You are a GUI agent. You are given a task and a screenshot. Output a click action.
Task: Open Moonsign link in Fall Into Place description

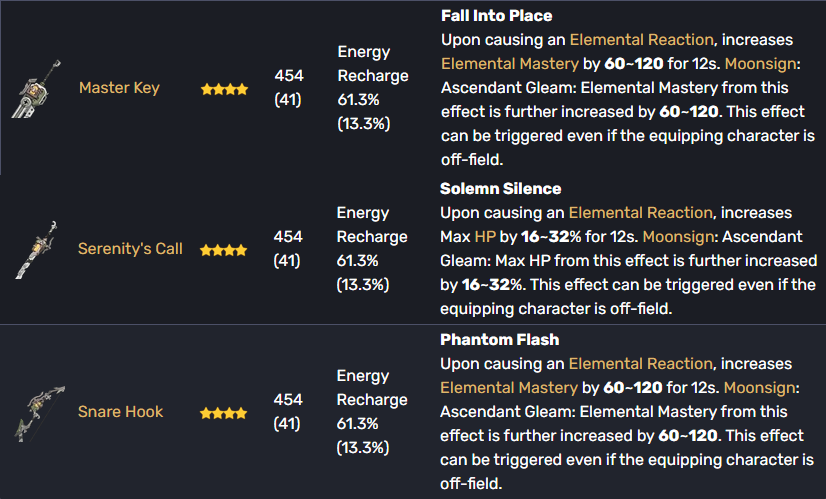758,64
